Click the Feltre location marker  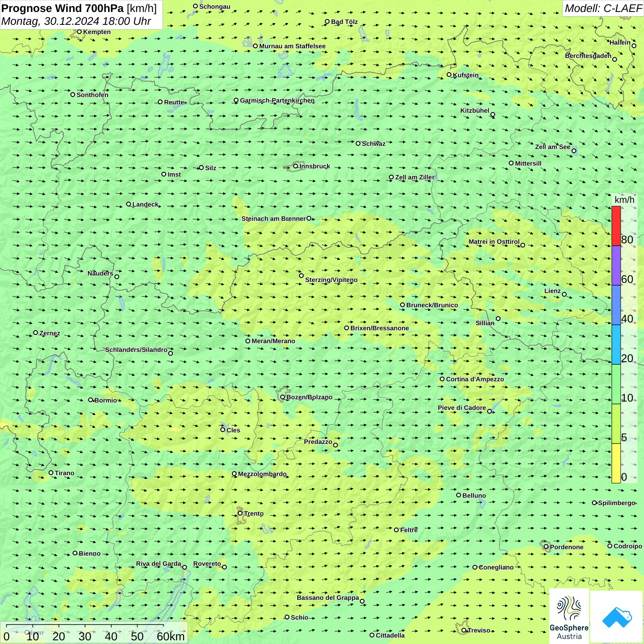(397, 530)
